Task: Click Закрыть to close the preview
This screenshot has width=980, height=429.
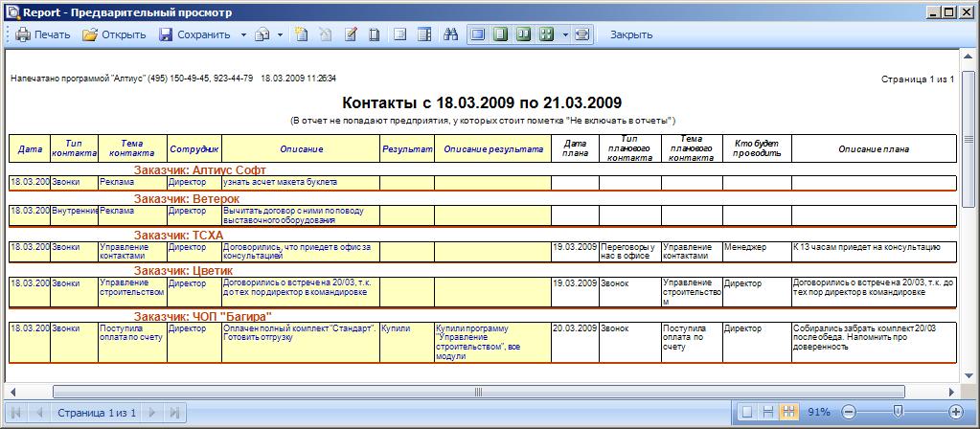Action: [631, 34]
